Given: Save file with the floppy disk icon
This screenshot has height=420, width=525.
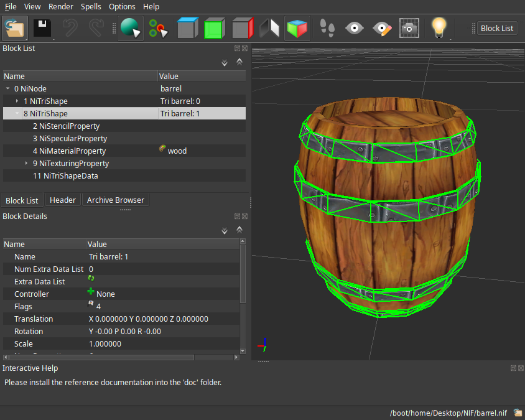Looking at the screenshot, I should 42,28.
